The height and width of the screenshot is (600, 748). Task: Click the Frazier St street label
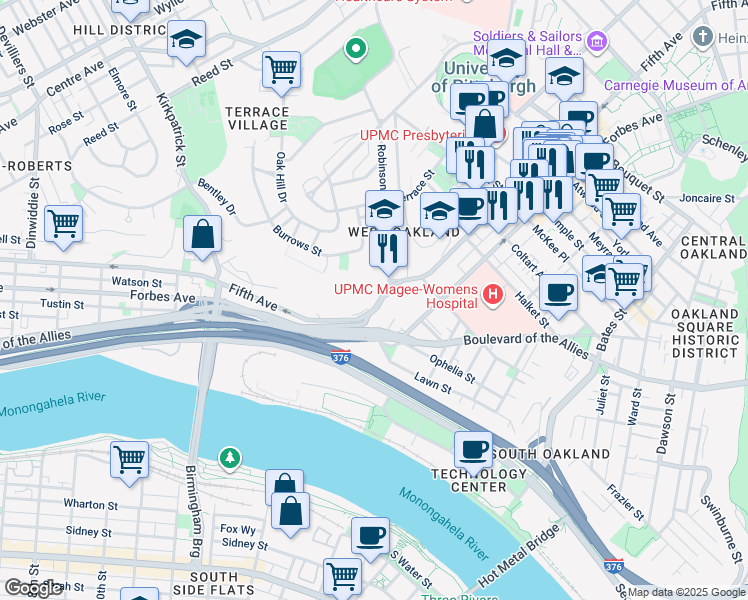click(625, 502)
